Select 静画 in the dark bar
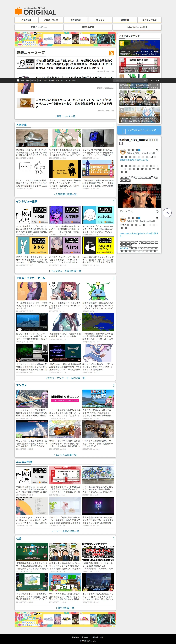 (28, 80)
